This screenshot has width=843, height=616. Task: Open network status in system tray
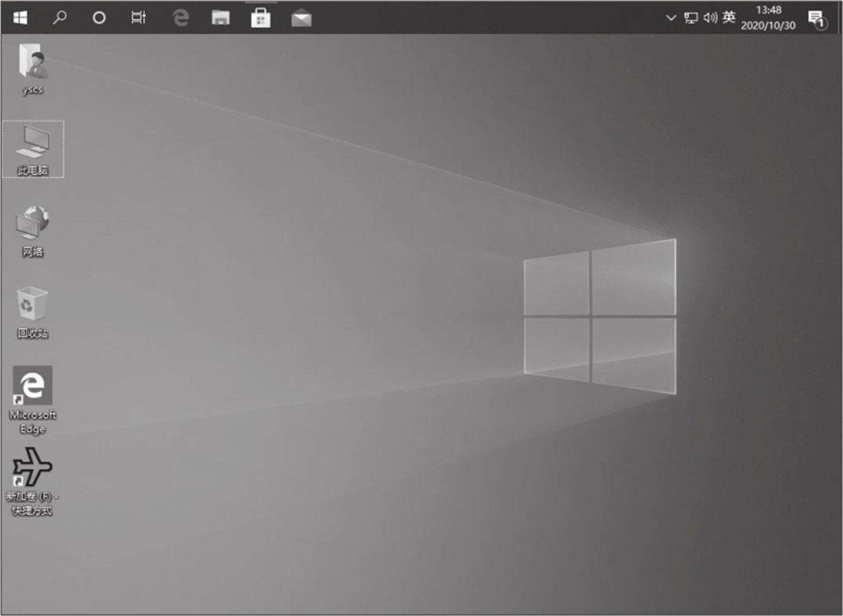click(691, 18)
